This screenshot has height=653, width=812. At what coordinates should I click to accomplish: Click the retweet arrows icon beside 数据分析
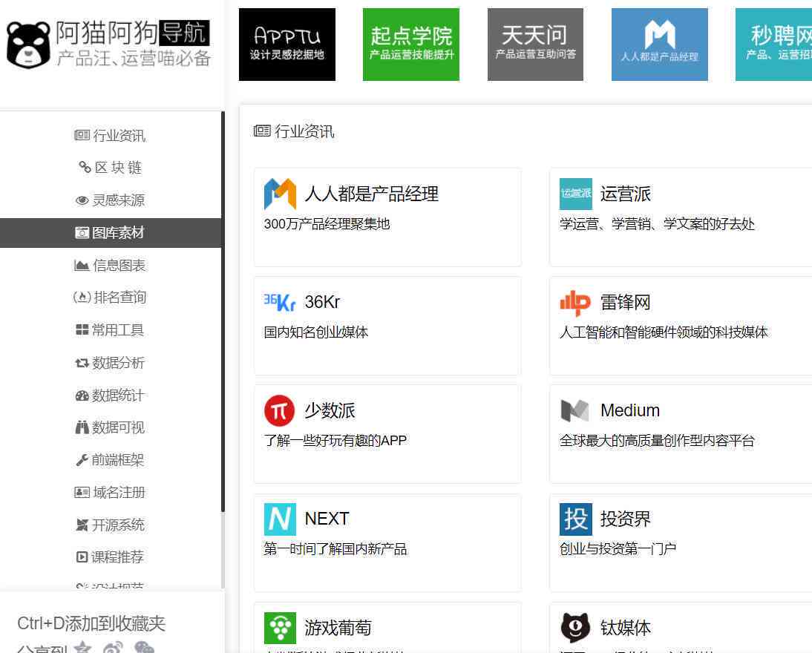click(x=82, y=364)
